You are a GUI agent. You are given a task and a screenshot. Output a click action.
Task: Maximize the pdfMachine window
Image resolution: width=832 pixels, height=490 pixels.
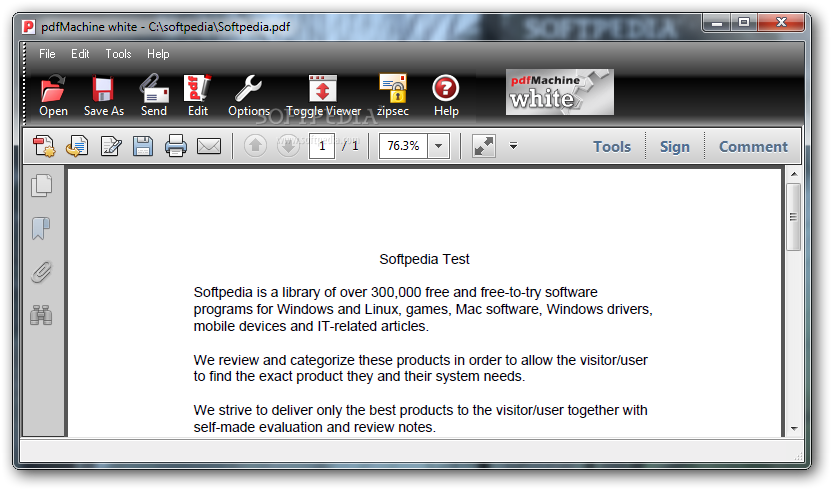point(744,22)
